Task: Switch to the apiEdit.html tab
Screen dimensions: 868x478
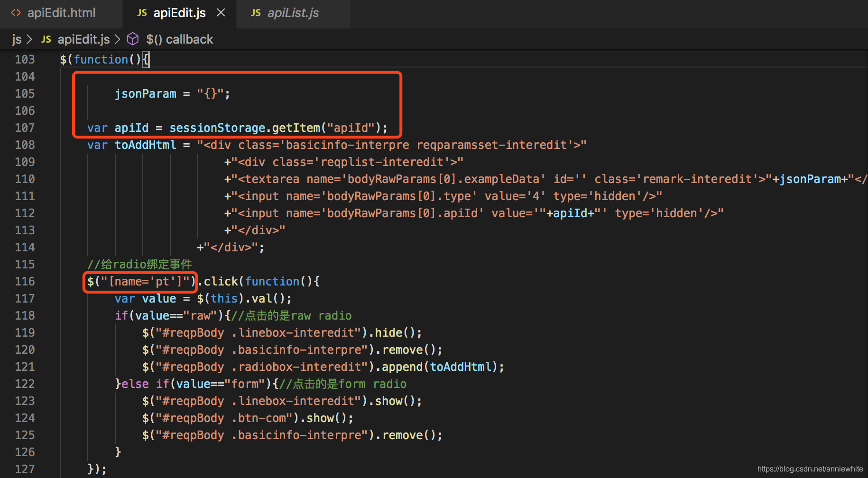Action: click(61, 13)
